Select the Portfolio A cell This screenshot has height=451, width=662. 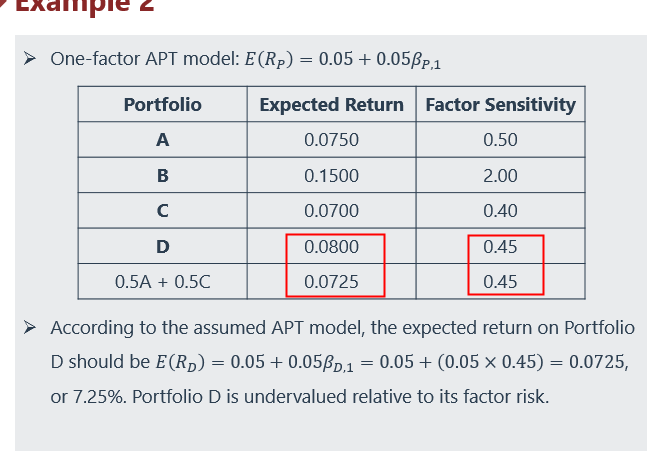[x=162, y=140]
